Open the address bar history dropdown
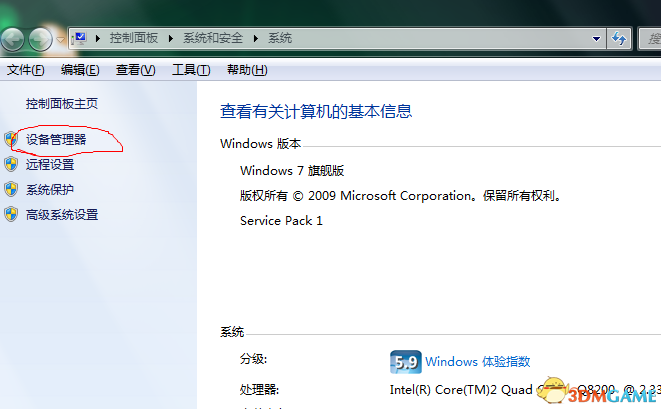This screenshot has width=661, height=409. pos(596,39)
